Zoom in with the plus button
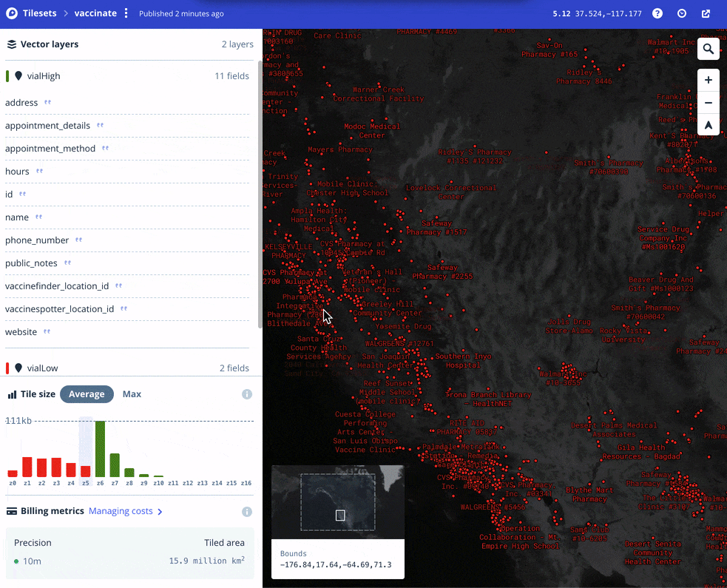The height and width of the screenshot is (588, 727). click(708, 80)
